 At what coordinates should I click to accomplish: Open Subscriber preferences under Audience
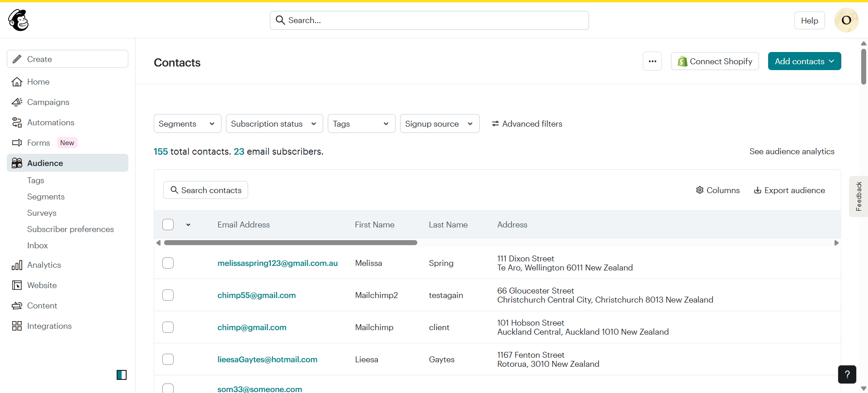[71, 229]
